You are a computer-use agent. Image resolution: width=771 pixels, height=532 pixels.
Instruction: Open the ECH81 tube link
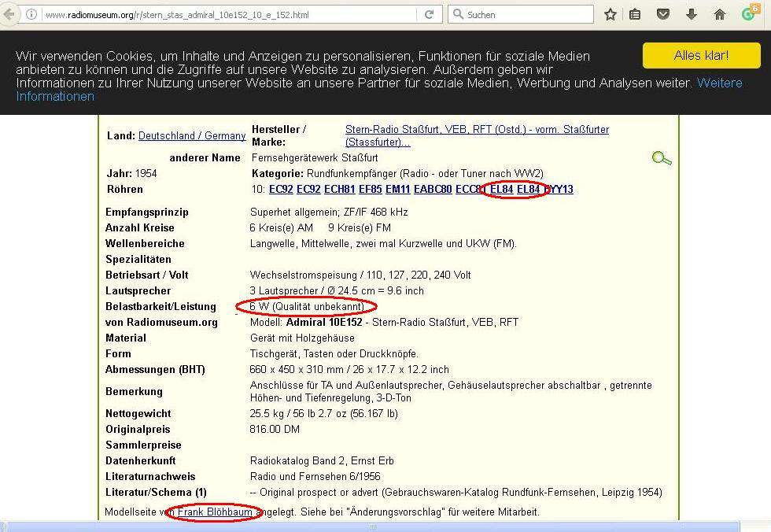point(339,190)
